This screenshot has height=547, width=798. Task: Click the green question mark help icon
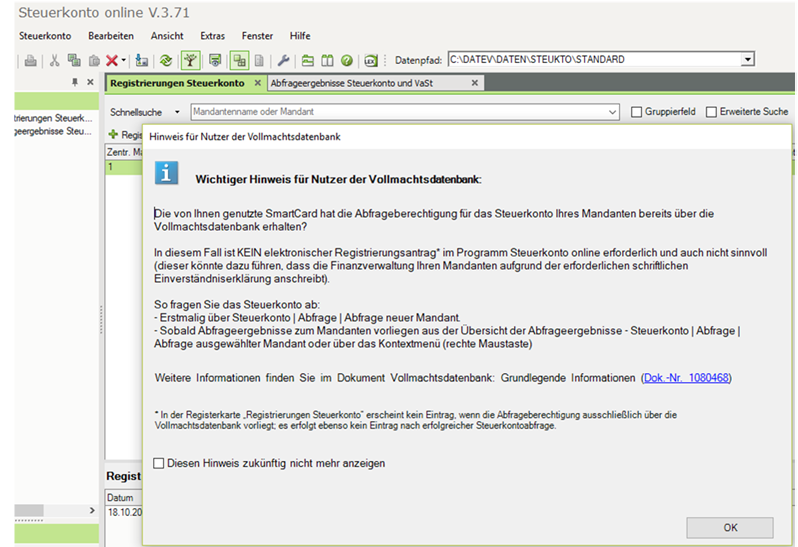(x=347, y=61)
